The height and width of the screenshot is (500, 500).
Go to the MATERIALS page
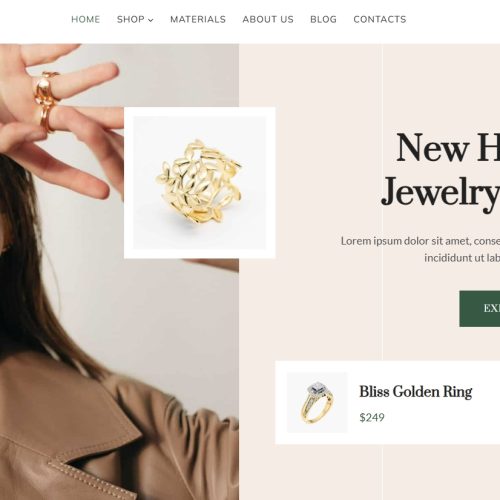[198, 19]
